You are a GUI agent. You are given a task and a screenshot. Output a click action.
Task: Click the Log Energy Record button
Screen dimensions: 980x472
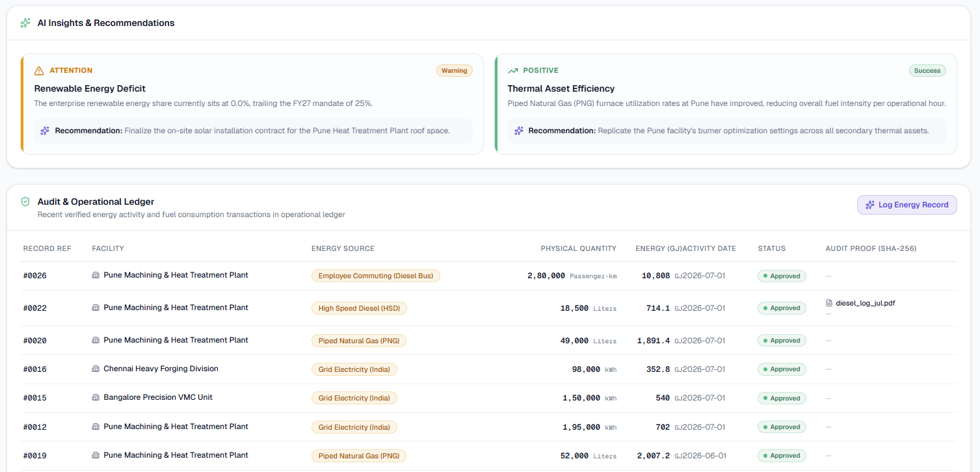coord(907,205)
